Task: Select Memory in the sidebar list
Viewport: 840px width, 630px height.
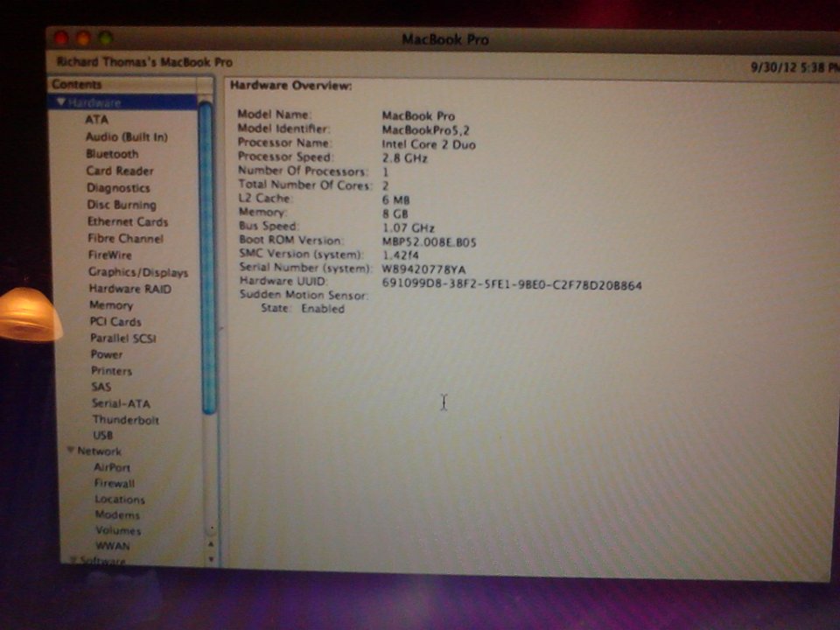Action: (111, 305)
